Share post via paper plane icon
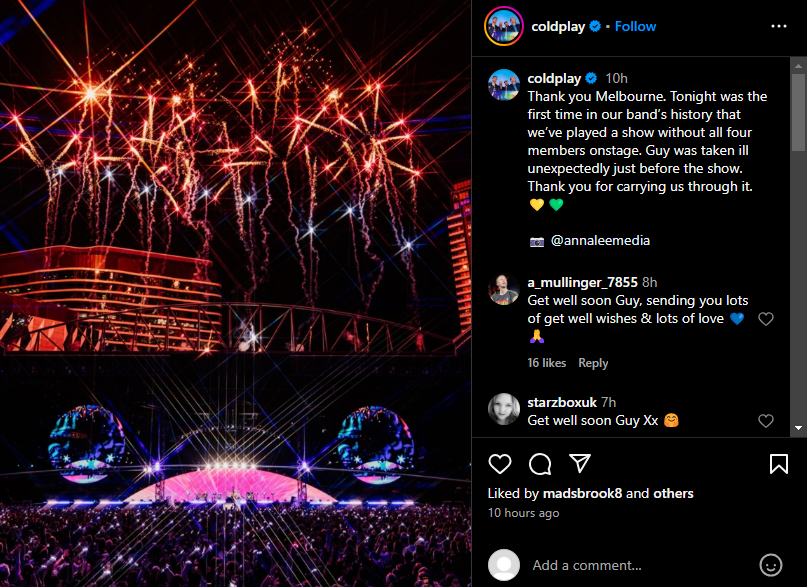 coord(579,464)
